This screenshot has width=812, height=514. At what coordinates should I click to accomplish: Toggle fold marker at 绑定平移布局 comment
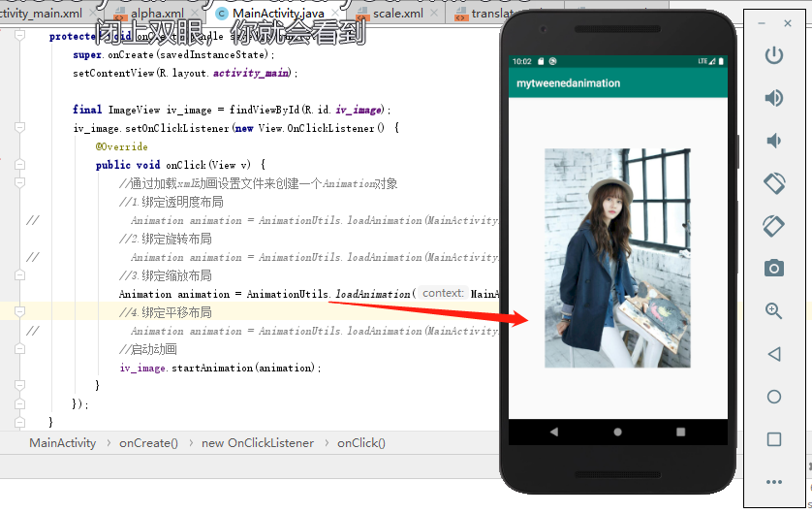pyautogui.click(x=19, y=311)
